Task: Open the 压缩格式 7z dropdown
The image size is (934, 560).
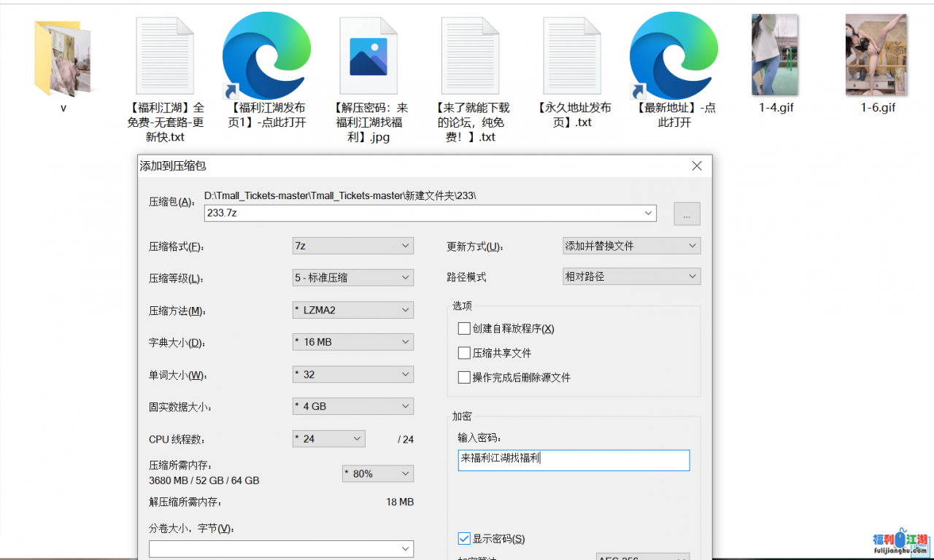Action: 352,246
